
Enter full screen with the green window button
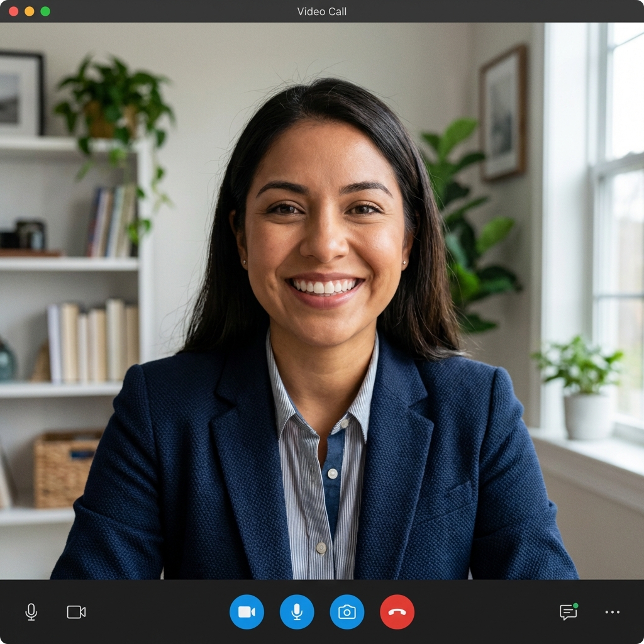point(45,11)
